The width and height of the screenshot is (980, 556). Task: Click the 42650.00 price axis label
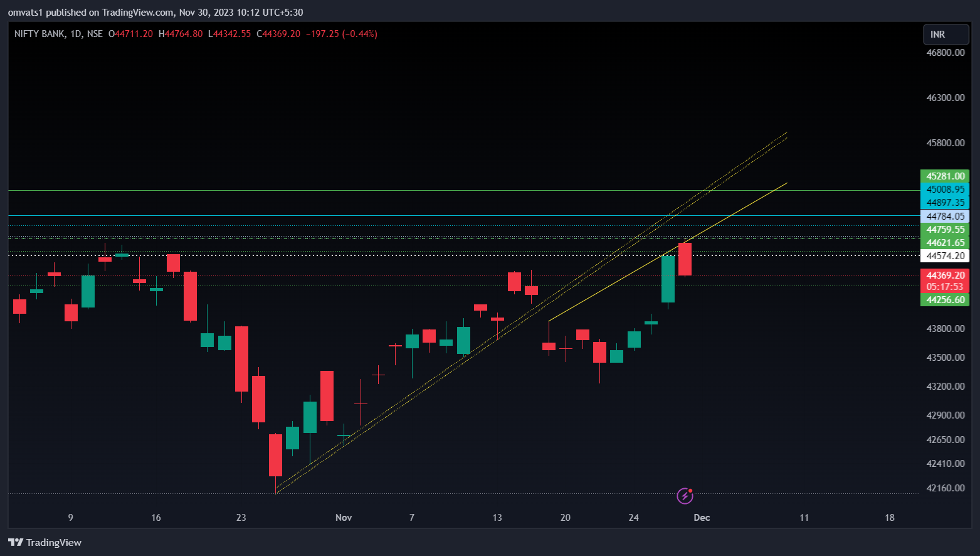[946, 440]
